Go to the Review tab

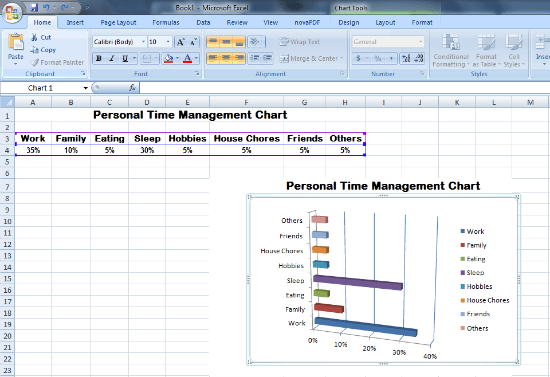(237, 22)
